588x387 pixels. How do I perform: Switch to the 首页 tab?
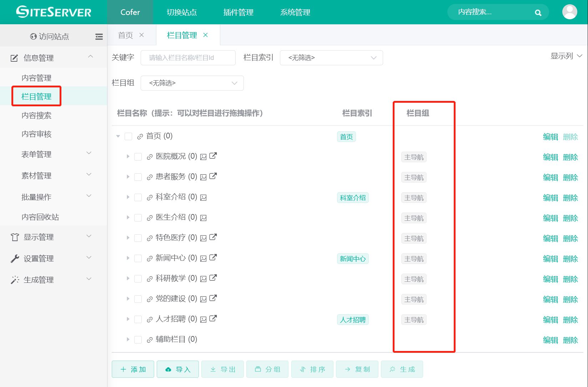pos(125,35)
